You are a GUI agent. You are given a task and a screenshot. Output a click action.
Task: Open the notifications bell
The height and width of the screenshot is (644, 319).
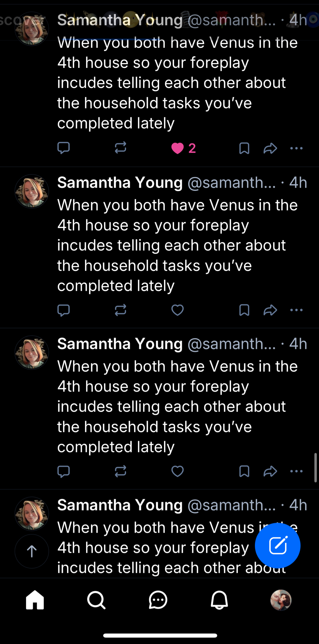219,600
